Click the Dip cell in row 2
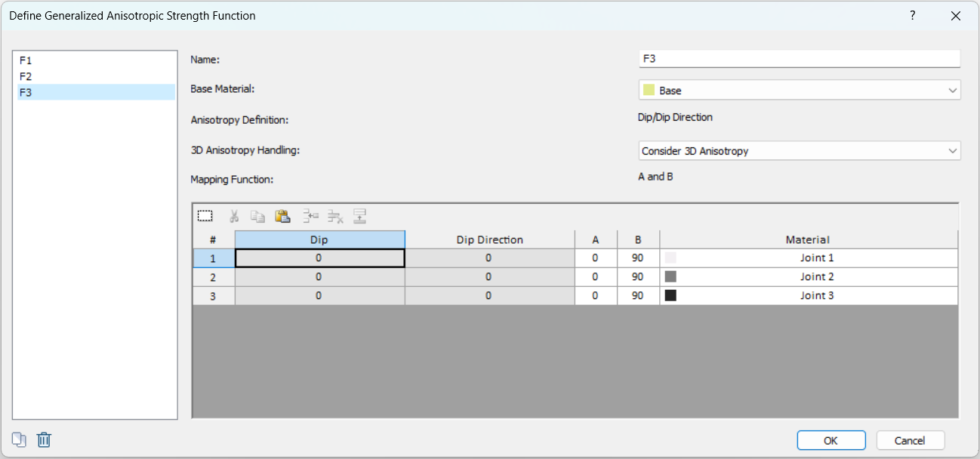 [319, 277]
